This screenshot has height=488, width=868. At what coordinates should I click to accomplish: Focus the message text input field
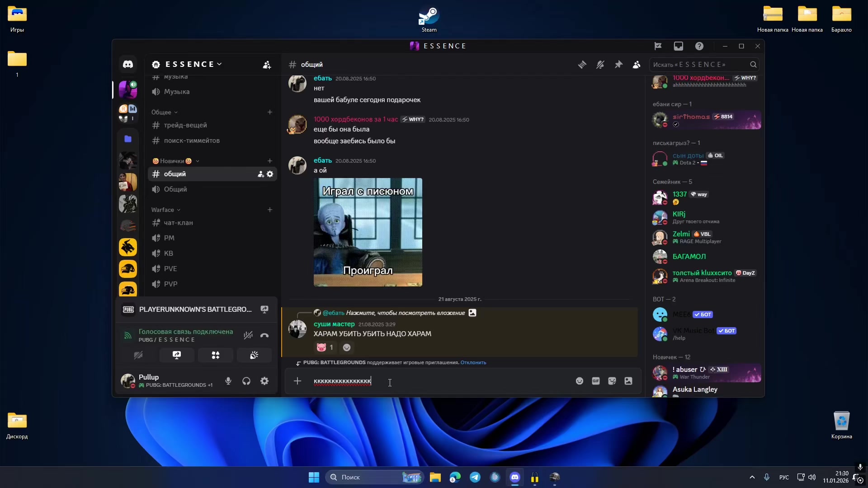[x=441, y=381]
